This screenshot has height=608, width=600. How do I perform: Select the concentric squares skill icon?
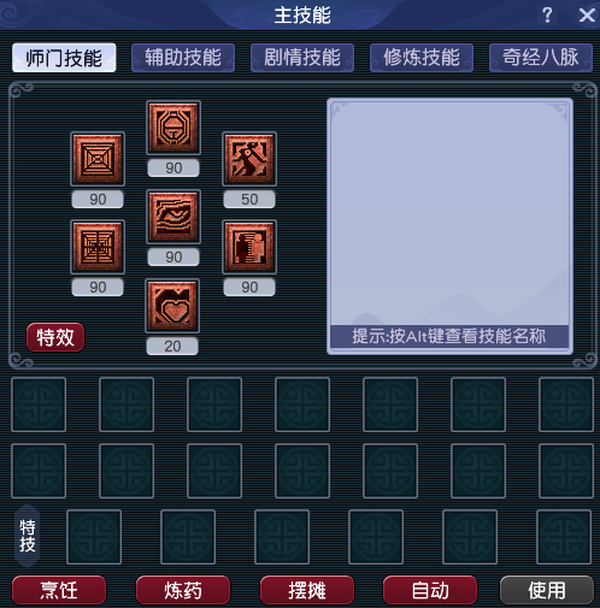(97, 159)
